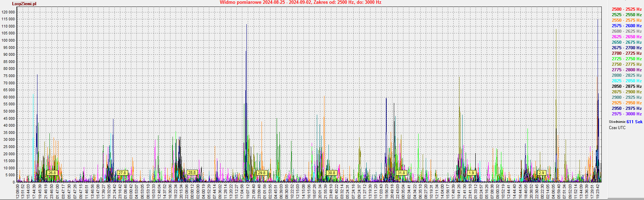Click the 26.8 date marker on the chart

(x=52, y=173)
